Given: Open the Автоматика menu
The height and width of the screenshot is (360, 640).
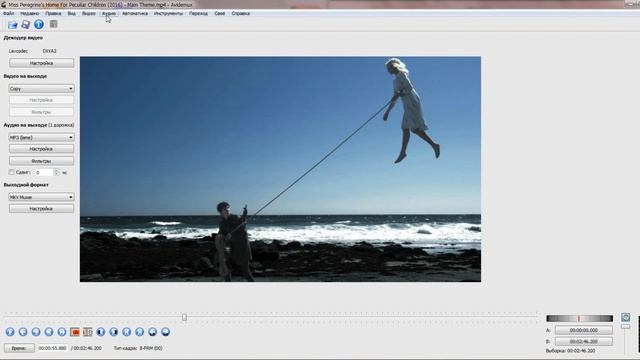Looking at the screenshot, I should (135, 13).
